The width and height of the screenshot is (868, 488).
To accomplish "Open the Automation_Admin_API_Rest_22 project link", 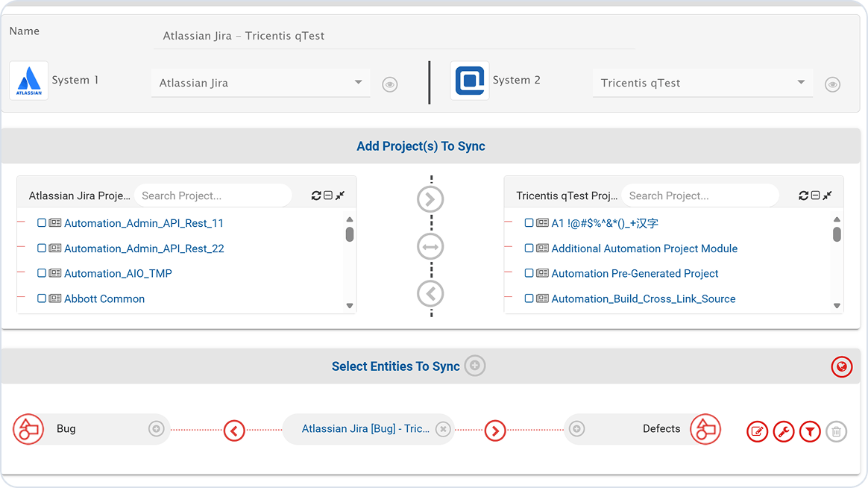I will (x=145, y=248).
